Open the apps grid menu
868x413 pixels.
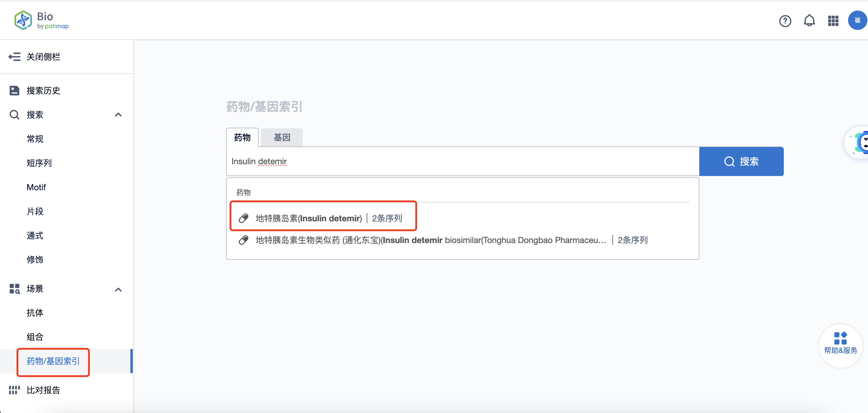[x=833, y=21]
